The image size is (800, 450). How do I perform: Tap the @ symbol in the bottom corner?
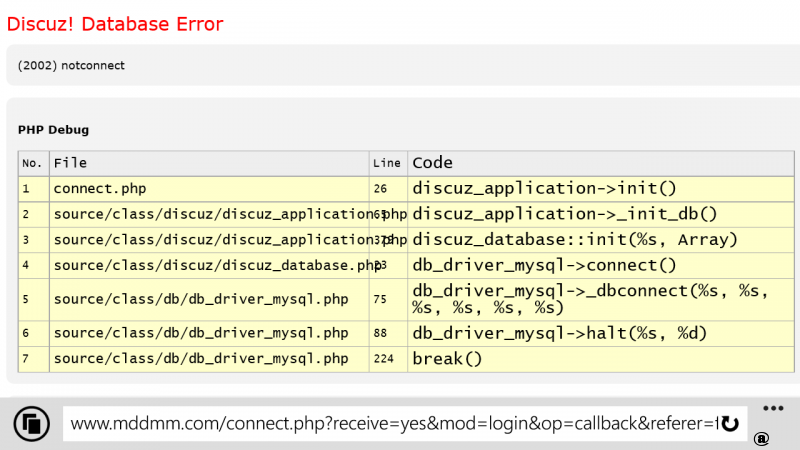click(x=761, y=438)
